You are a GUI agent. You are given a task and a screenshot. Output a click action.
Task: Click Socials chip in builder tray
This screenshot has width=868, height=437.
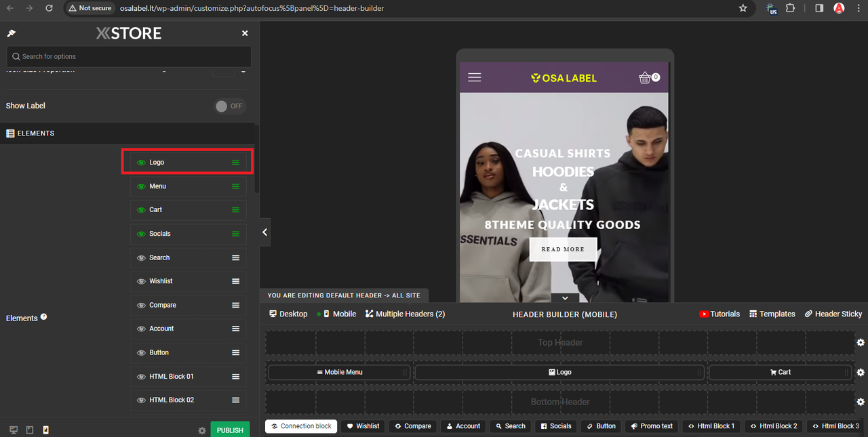pyautogui.click(x=556, y=426)
